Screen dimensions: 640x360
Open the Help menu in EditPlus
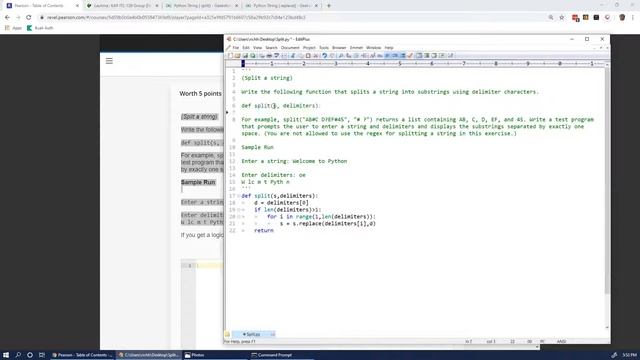pyautogui.click(x=389, y=48)
